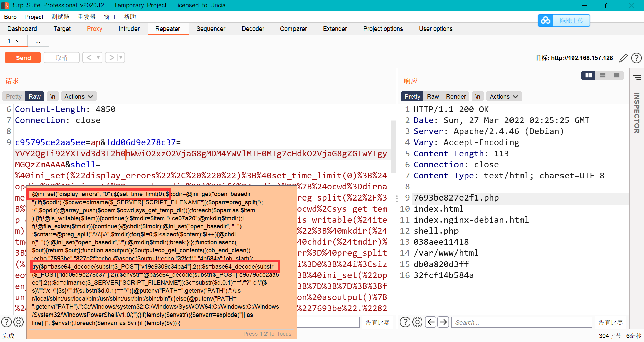Focus the response Search field

coord(522,322)
